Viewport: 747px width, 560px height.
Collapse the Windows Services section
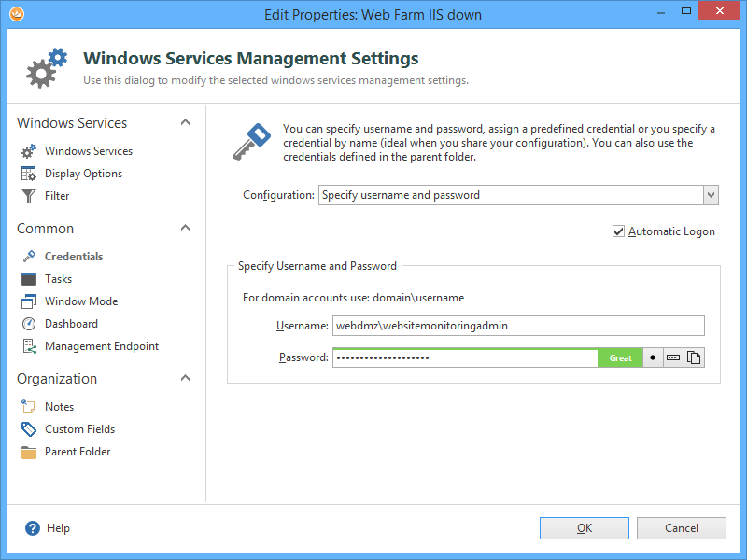(x=185, y=123)
